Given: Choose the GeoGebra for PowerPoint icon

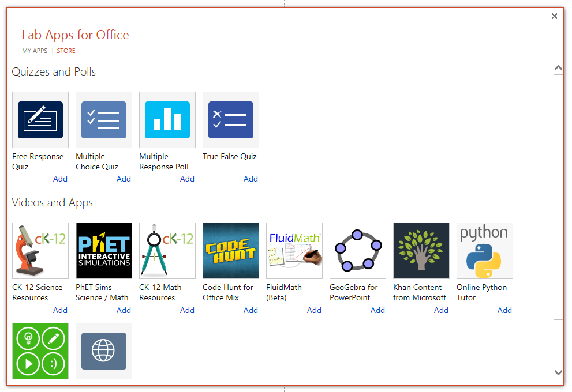Looking at the screenshot, I should point(358,251).
